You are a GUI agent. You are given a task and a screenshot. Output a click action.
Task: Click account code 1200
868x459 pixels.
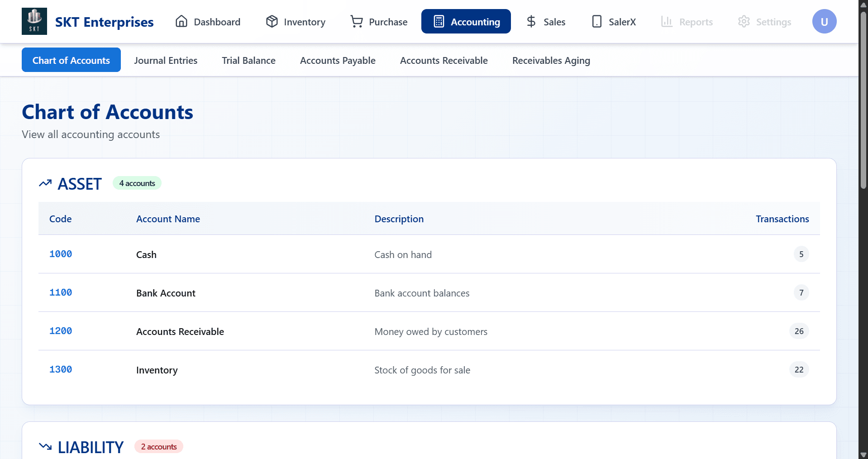61,331
